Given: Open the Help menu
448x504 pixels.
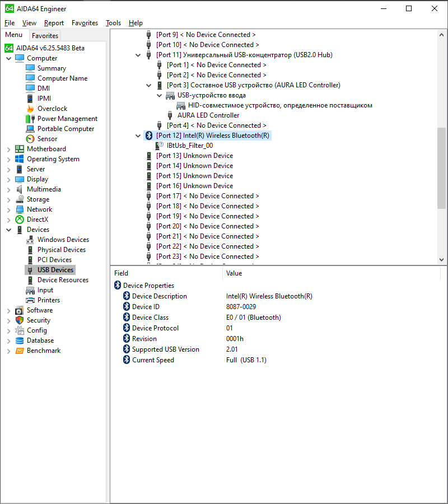Looking at the screenshot, I should 136,23.
